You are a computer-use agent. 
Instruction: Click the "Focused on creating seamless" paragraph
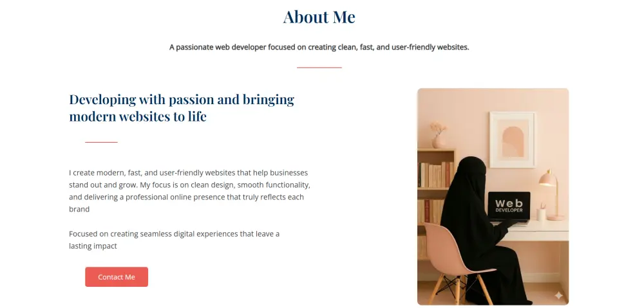pyautogui.click(x=174, y=240)
